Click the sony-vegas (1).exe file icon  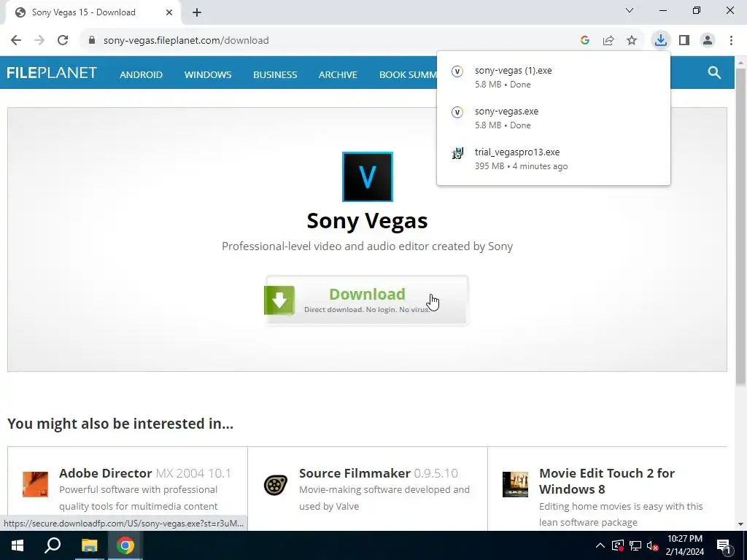[x=457, y=71]
